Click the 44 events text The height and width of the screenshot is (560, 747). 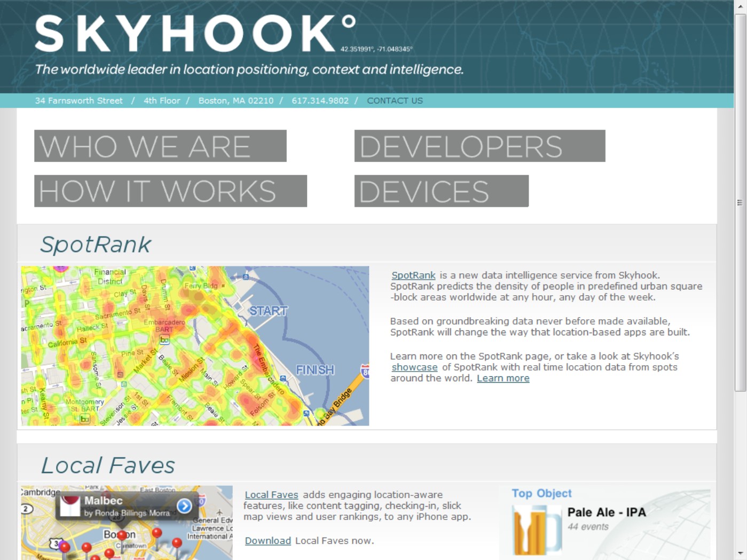588,527
